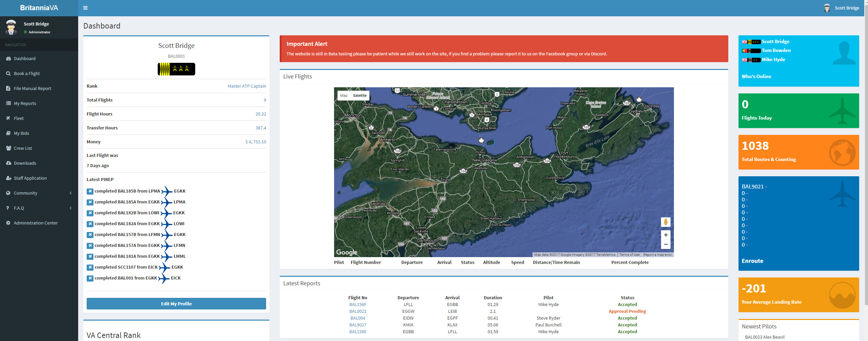Viewport: 868px width, 341px height.
Task: Switch map to Satellite view
Action: click(x=360, y=95)
